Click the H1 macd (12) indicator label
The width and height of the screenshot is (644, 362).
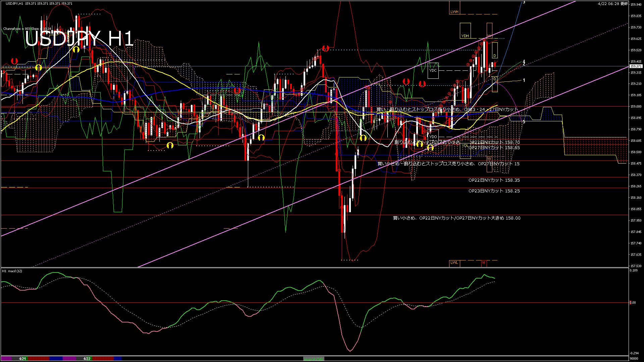(12, 271)
